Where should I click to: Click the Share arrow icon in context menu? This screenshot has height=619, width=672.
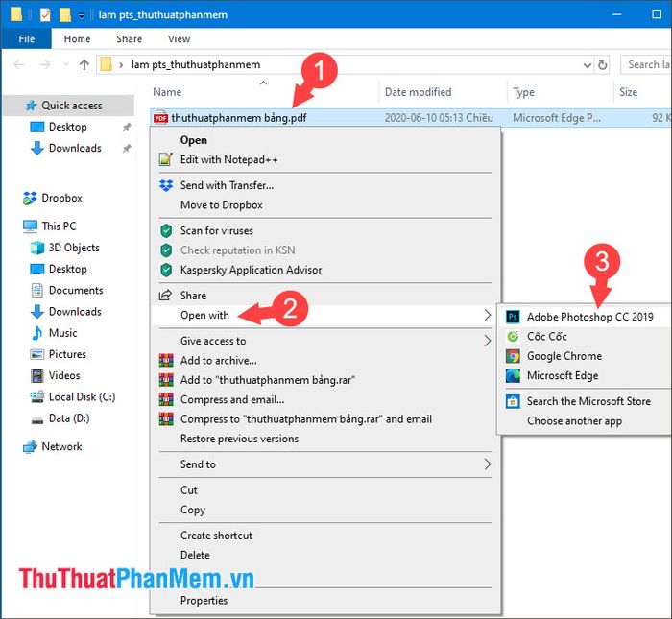[x=165, y=296]
